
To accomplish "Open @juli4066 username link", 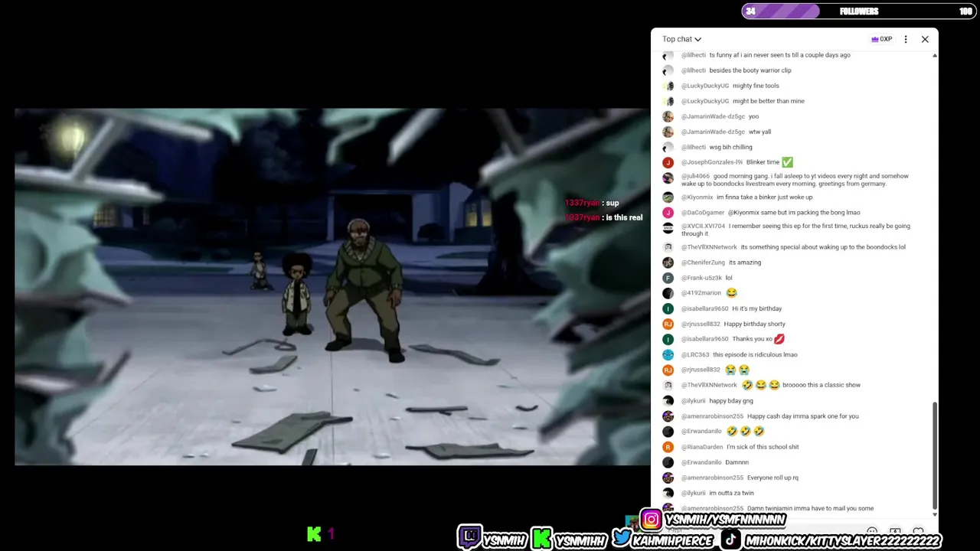I will 695,176.
